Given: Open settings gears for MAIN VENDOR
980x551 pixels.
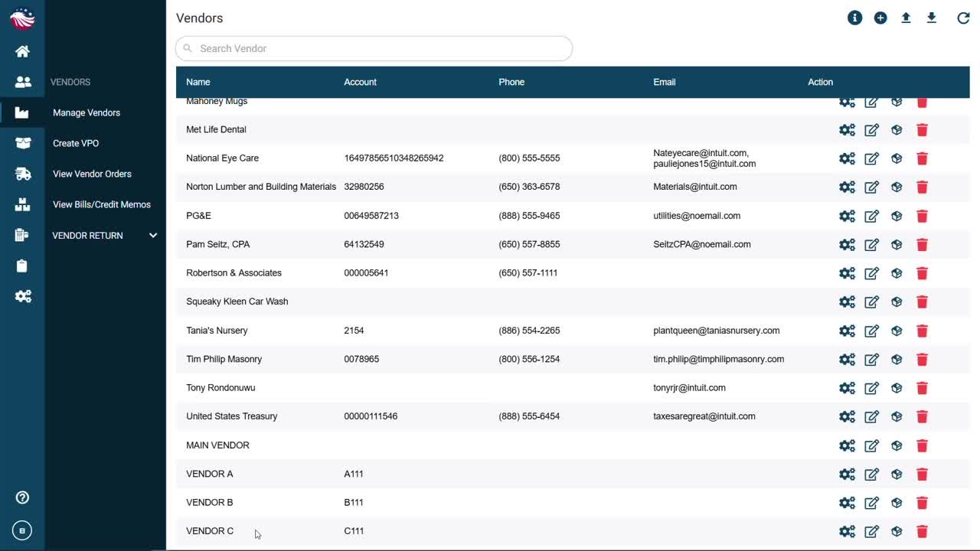Looking at the screenshot, I should (847, 445).
